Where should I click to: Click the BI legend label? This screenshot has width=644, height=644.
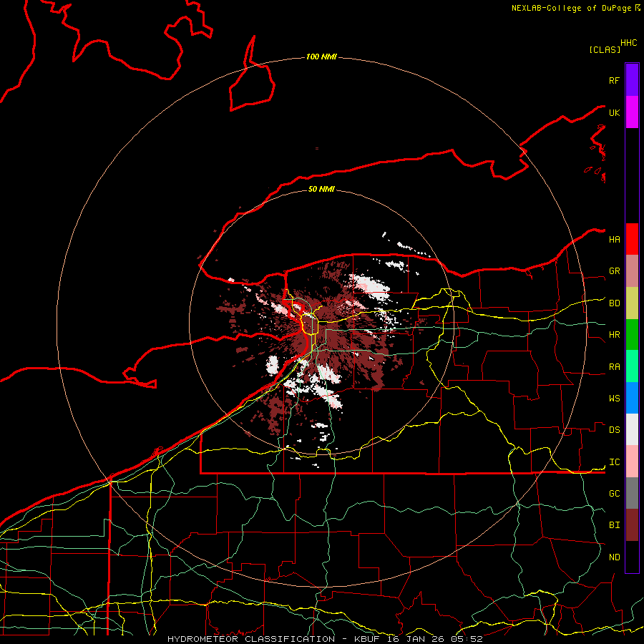point(614,525)
